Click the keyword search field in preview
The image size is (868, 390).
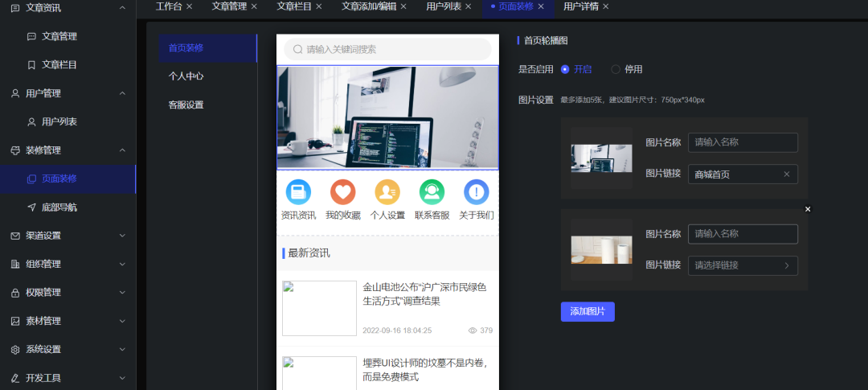tap(387, 49)
